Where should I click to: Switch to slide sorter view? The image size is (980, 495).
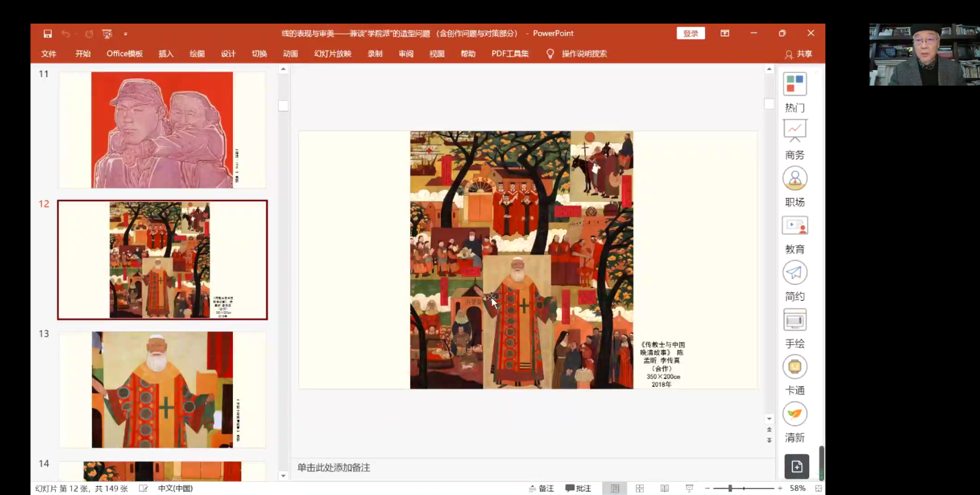pyautogui.click(x=639, y=488)
